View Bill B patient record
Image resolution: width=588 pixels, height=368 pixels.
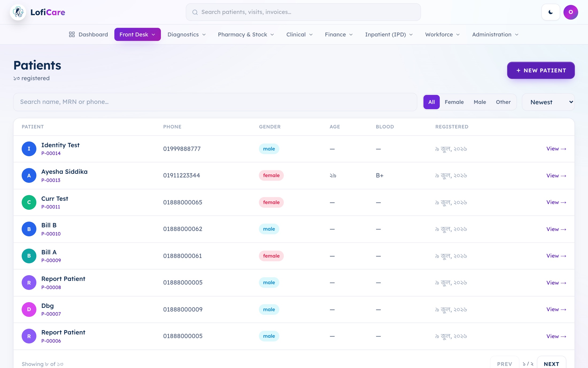pyautogui.click(x=556, y=229)
